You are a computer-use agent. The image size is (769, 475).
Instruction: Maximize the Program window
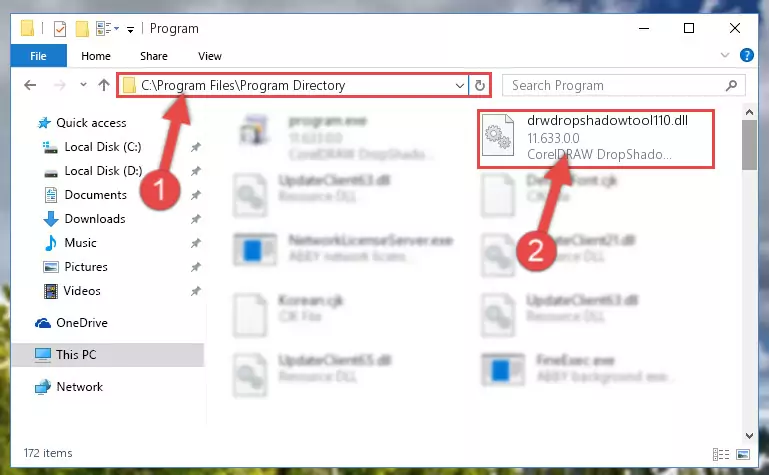689,28
